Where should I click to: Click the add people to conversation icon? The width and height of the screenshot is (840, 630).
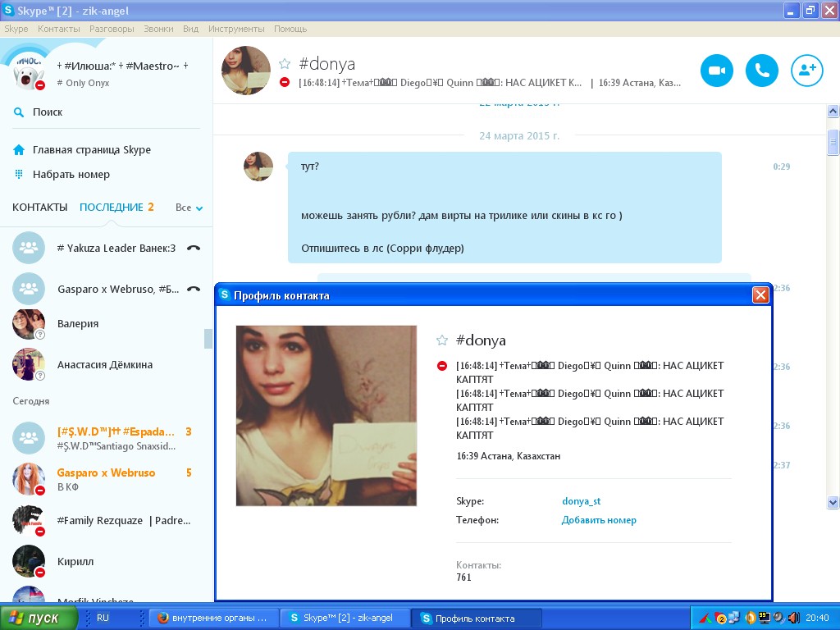point(806,71)
